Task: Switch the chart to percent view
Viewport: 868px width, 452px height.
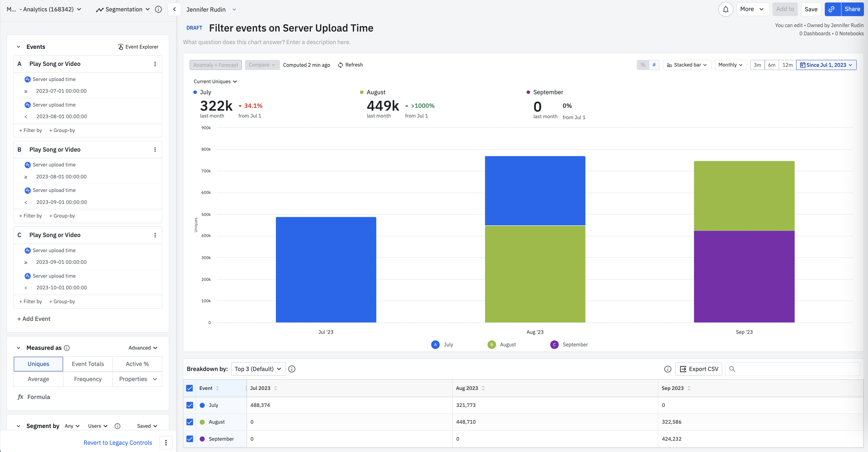Action: point(642,65)
